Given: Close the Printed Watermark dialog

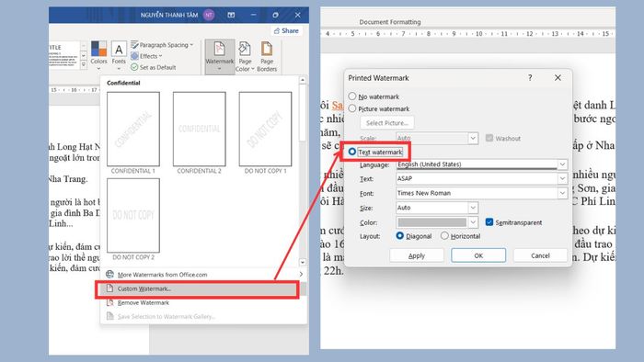Looking at the screenshot, I should pyautogui.click(x=558, y=78).
